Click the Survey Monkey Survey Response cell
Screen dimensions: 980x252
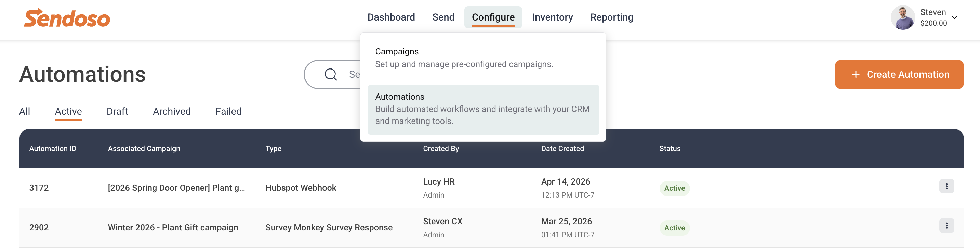pyautogui.click(x=329, y=227)
